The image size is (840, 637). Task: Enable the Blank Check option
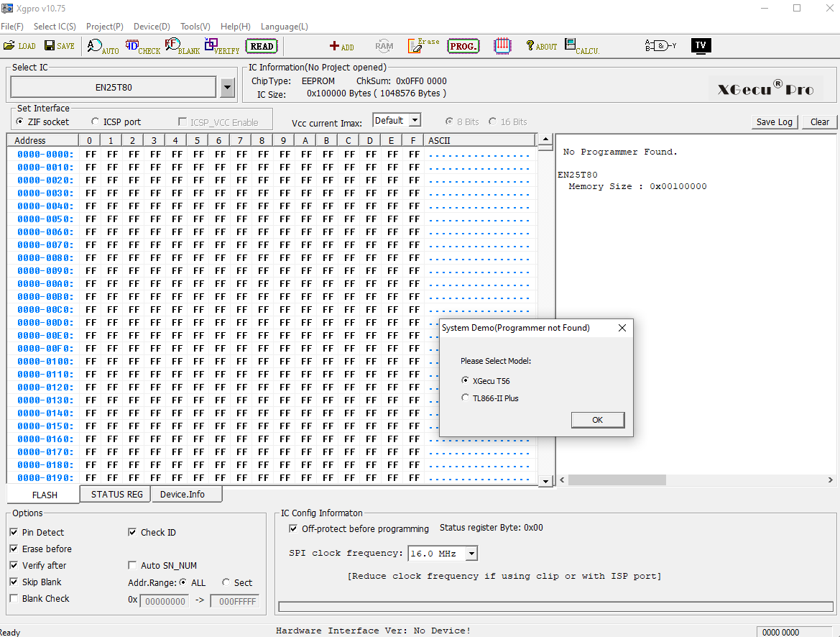click(x=12, y=598)
